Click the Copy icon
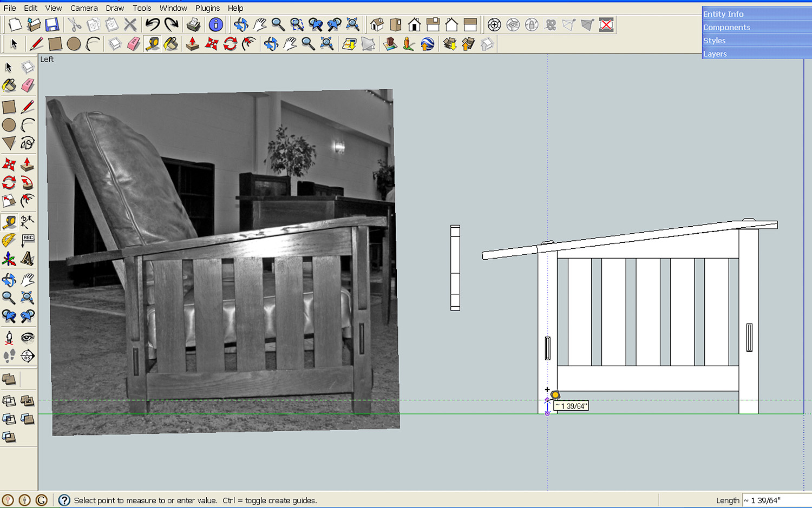 93,25
